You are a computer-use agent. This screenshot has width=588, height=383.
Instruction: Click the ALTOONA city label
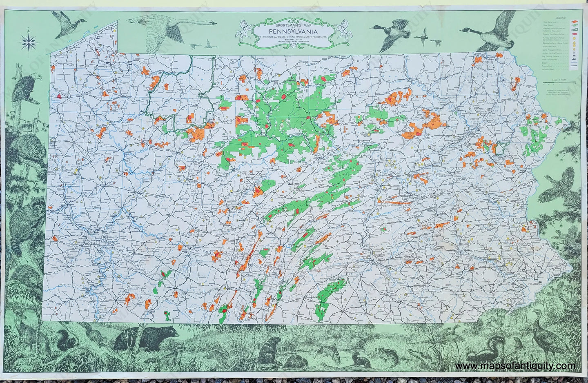[230, 230]
